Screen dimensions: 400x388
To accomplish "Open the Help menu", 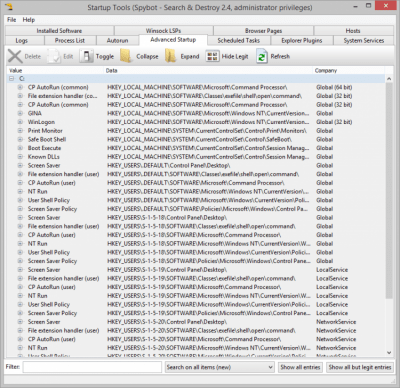I will [x=29, y=20].
